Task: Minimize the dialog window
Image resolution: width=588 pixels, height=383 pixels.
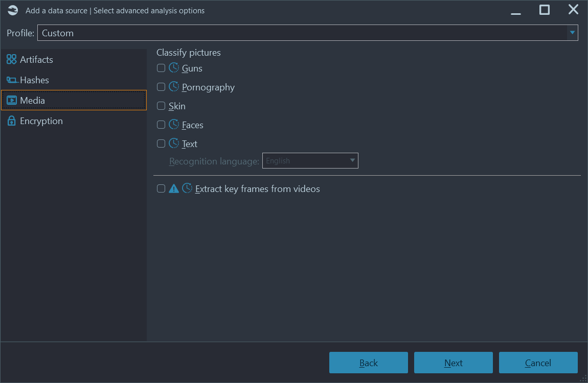Action: 516,13
